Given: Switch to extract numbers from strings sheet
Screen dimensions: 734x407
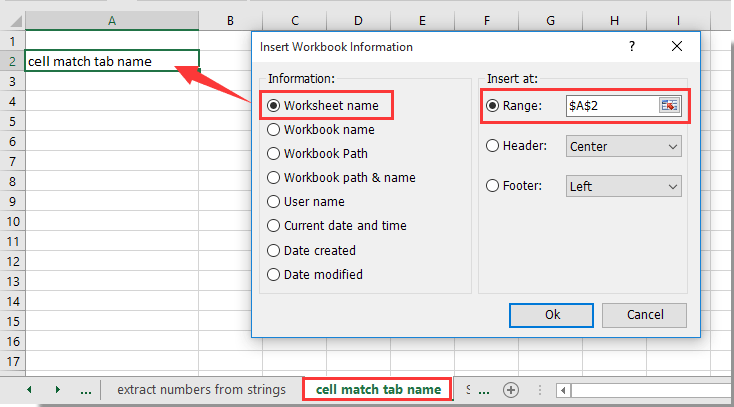Looking at the screenshot, I should 201,390.
